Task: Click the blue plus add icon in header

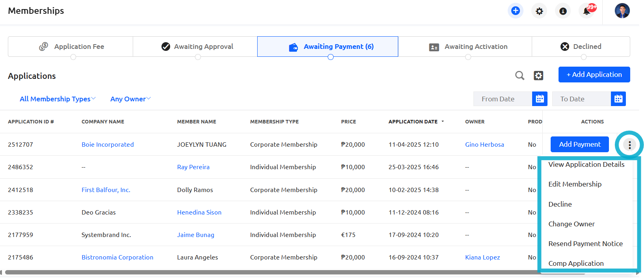Action: tap(515, 11)
